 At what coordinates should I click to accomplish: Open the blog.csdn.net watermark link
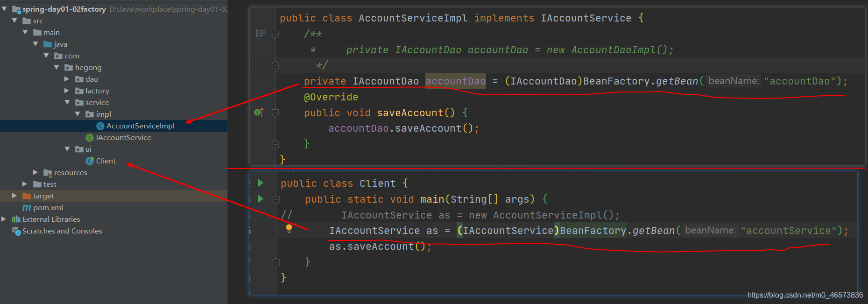805,295
